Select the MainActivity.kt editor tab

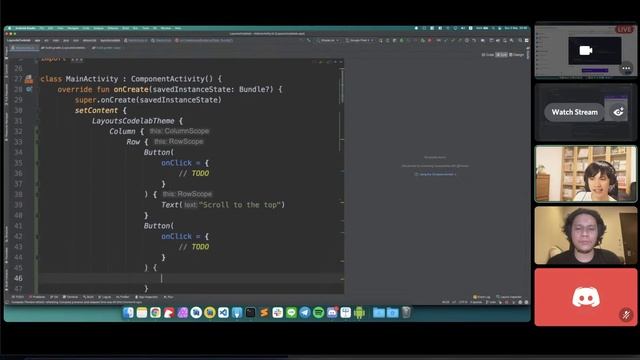(x=23, y=48)
